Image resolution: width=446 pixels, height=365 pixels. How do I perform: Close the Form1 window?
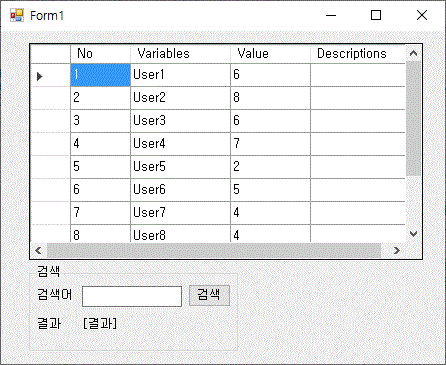tap(422, 15)
